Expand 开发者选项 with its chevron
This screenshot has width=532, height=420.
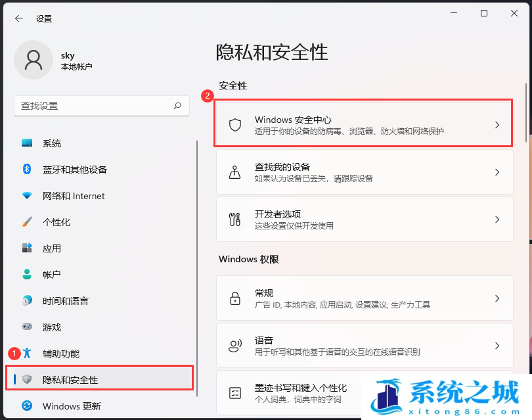click(x=497, y=220)
